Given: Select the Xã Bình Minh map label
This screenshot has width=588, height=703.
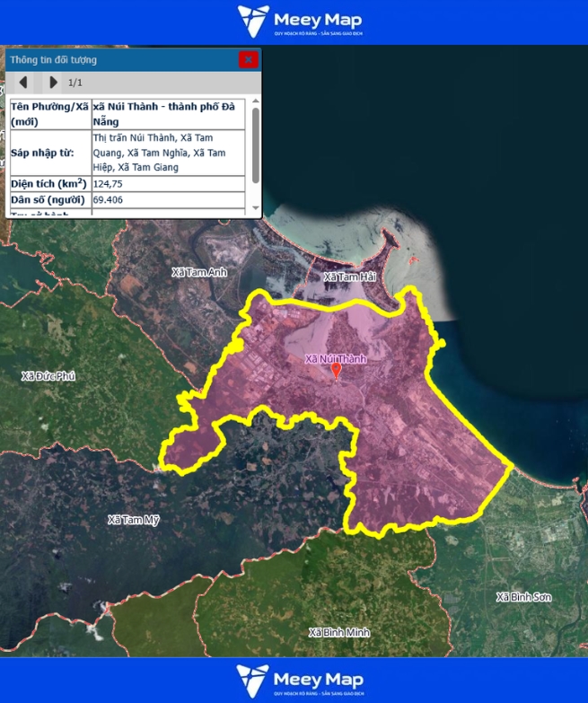Looking at the screenshot, I should (x=339, y=632).
